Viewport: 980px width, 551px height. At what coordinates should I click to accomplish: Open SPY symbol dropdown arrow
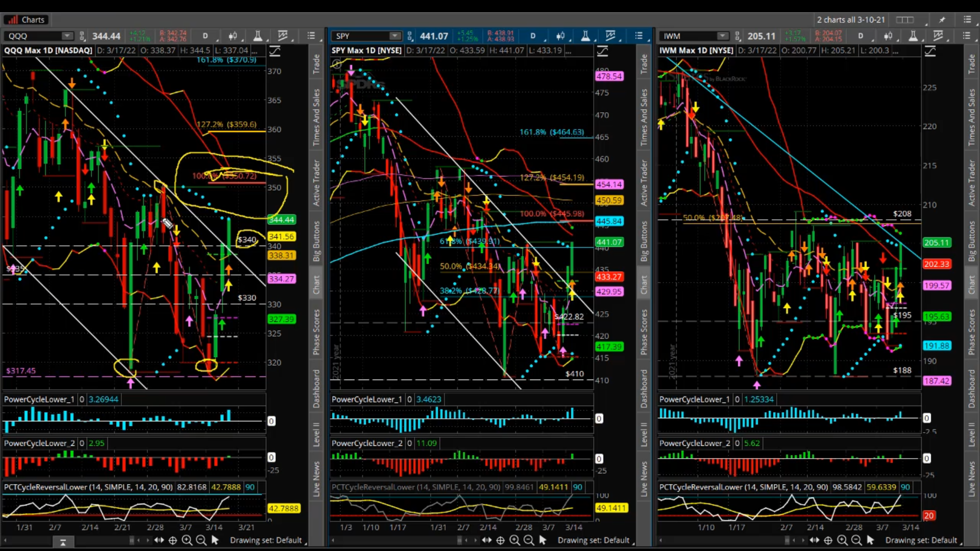click(x=395, y=36)
